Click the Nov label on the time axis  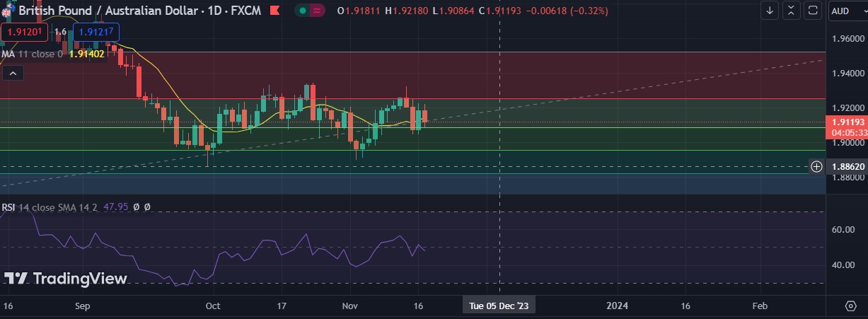[350, 306]
